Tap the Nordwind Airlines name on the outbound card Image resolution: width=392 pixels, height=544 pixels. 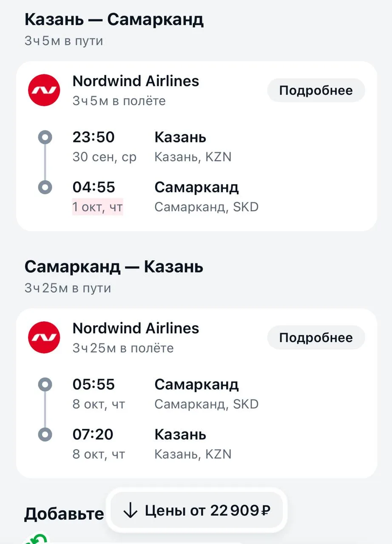(136, 81)
